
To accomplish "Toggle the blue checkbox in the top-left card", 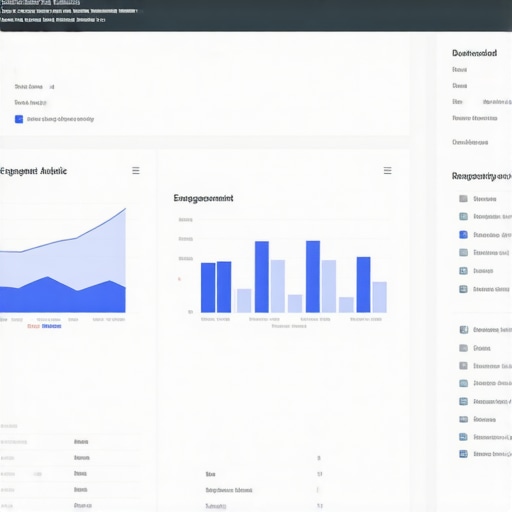I will click(x=19, y=119).
